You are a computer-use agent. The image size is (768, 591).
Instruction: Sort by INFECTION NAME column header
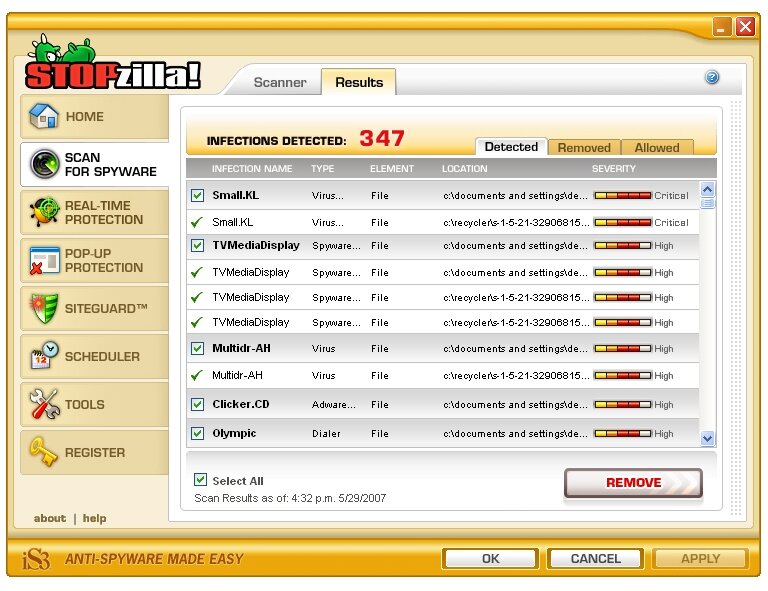pos(252,168)
